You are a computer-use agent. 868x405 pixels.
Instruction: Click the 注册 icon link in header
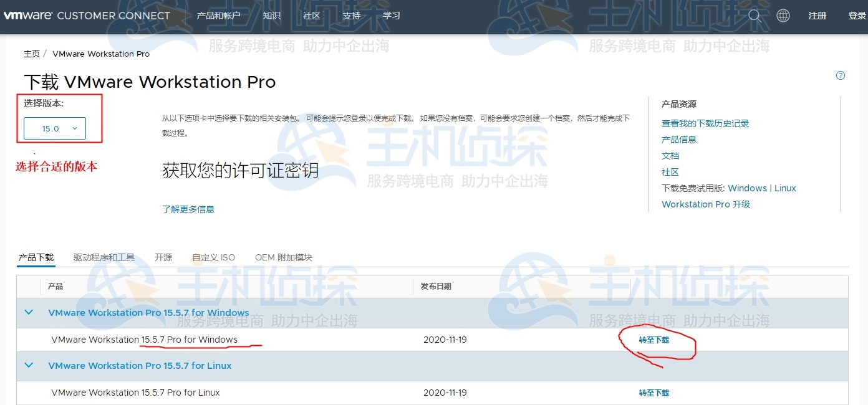pos(817,16)
